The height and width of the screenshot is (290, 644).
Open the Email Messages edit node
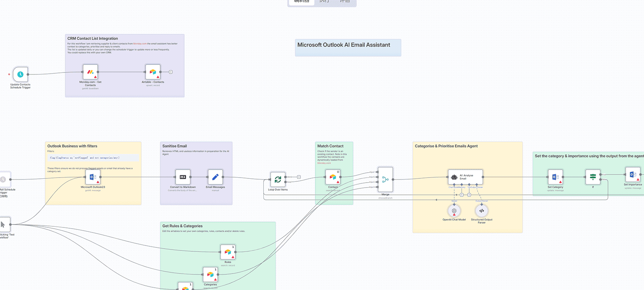(215, 177)
